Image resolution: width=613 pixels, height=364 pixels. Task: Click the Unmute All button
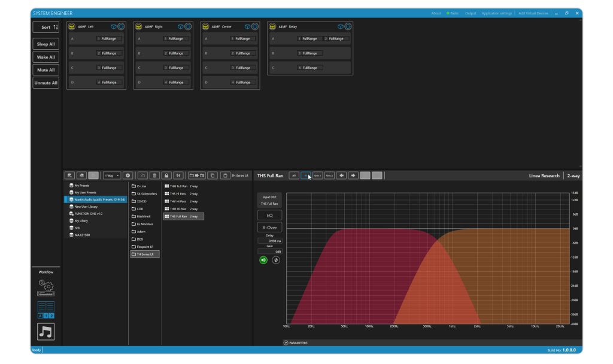(x=45, y=83)
